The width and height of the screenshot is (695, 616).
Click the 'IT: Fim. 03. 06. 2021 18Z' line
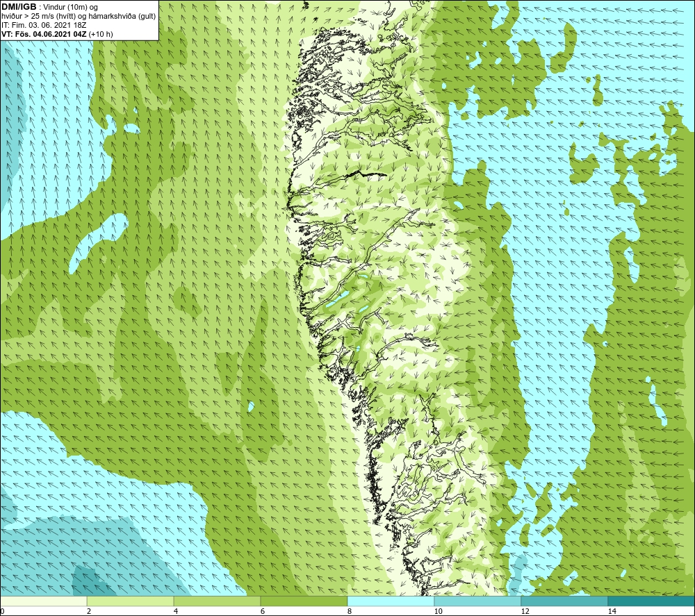point(44,25)
